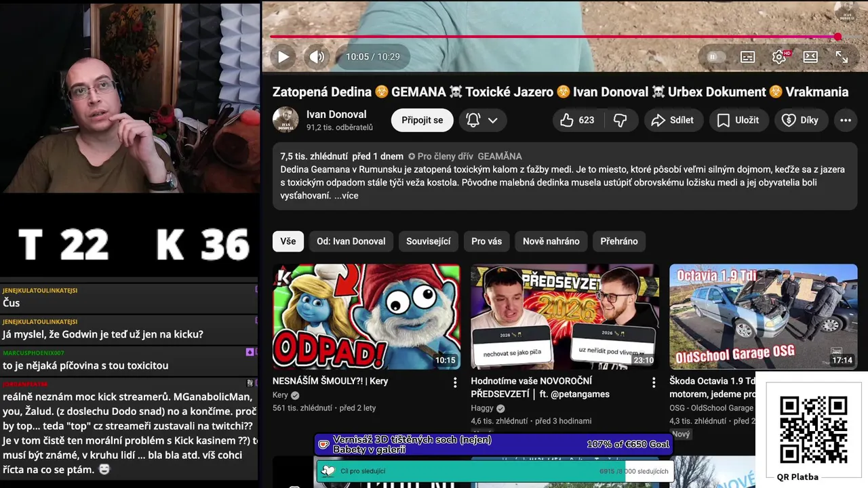Click chat message 'to je nějaká píčovina'

click(x=85, y=365)
